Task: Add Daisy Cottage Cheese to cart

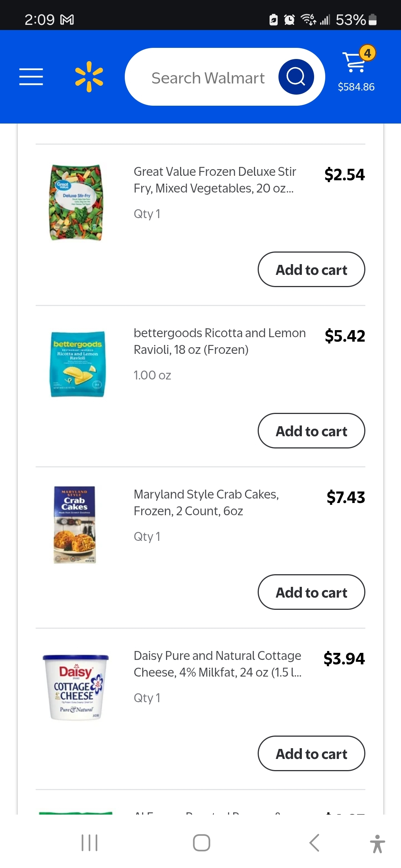Action: pyautogui.click(x=311, y=754)
